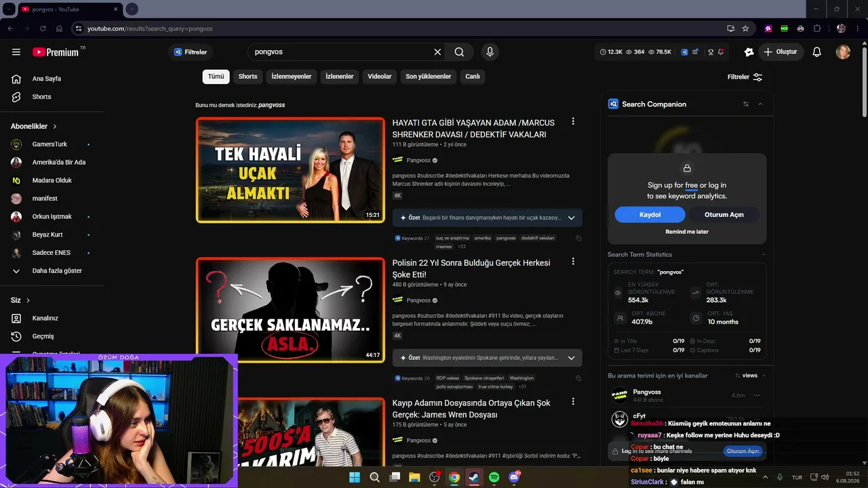Open the Ana Sayfa sidebar item
Image resolution: width=868 pixels, height=488 pixels.
[46, 79]
